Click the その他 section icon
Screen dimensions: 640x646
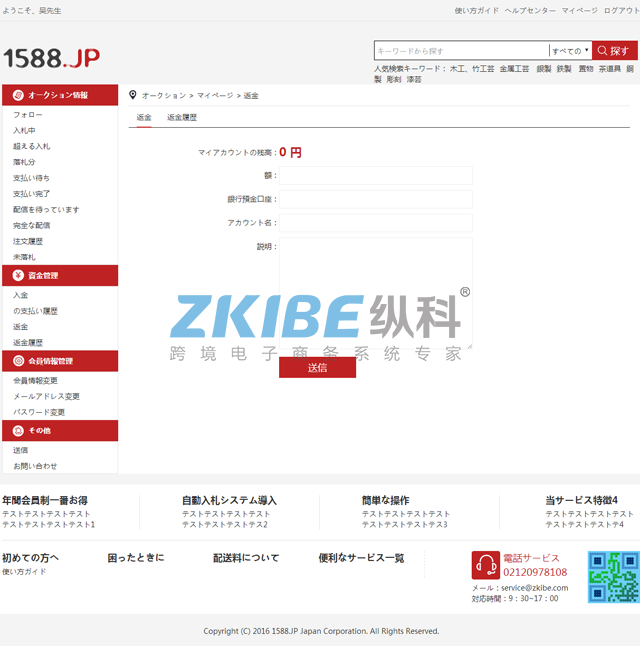pos(18,431)
